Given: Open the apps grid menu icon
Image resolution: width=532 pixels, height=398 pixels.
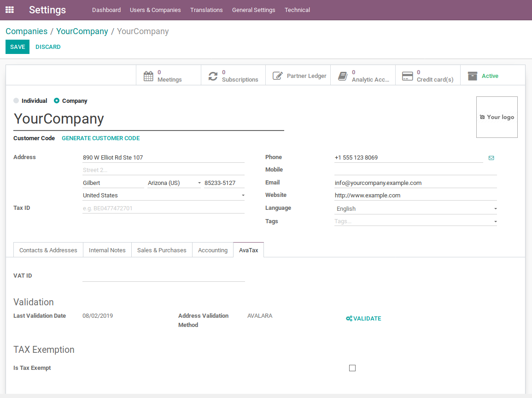Looking at the screenshot, I should (10, 10).
